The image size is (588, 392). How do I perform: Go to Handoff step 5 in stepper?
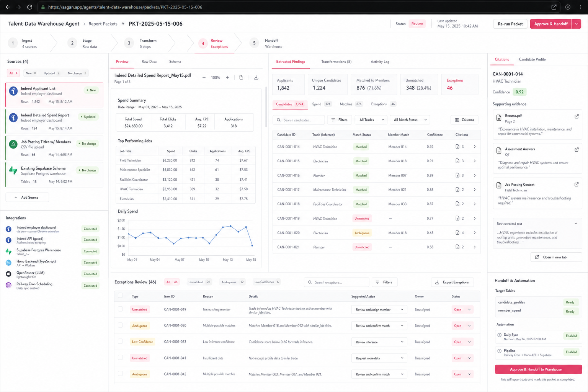(266, 43)
